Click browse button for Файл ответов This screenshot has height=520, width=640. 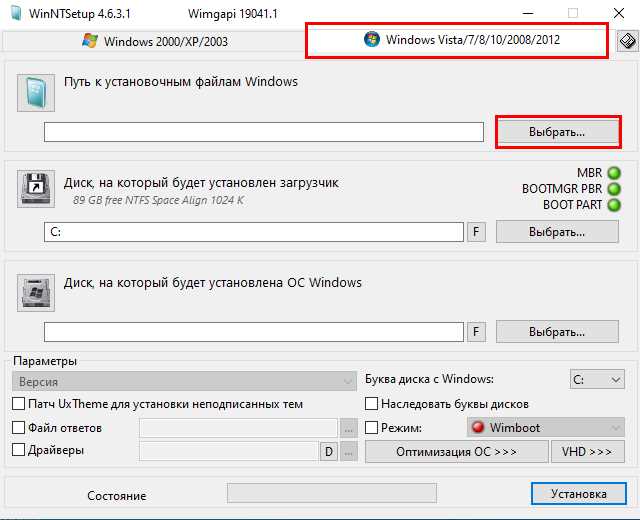coord(349,429)
